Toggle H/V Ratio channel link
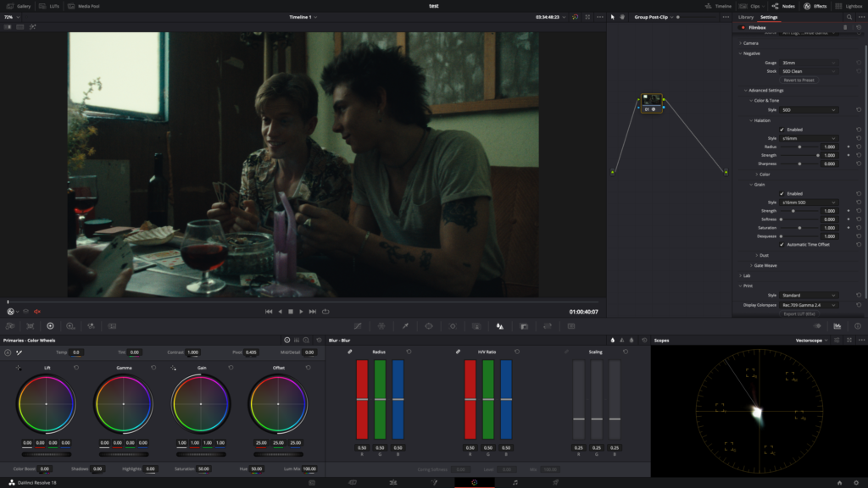Image resolution: width=868 pixels, height=488 pixels. 458,352
